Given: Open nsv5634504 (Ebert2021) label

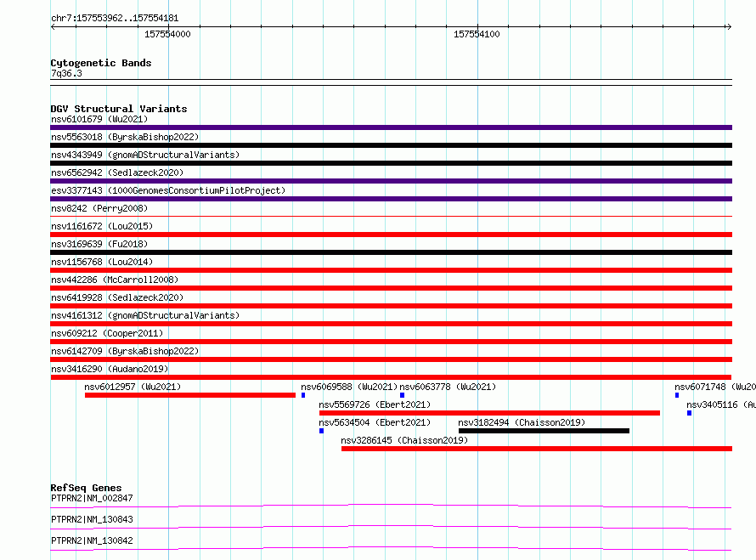Looking at the screenshot, I should [x=375, y=422].
